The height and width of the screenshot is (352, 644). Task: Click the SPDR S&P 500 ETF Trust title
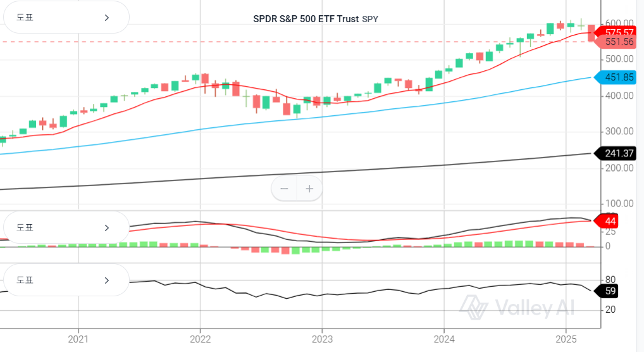306,19
